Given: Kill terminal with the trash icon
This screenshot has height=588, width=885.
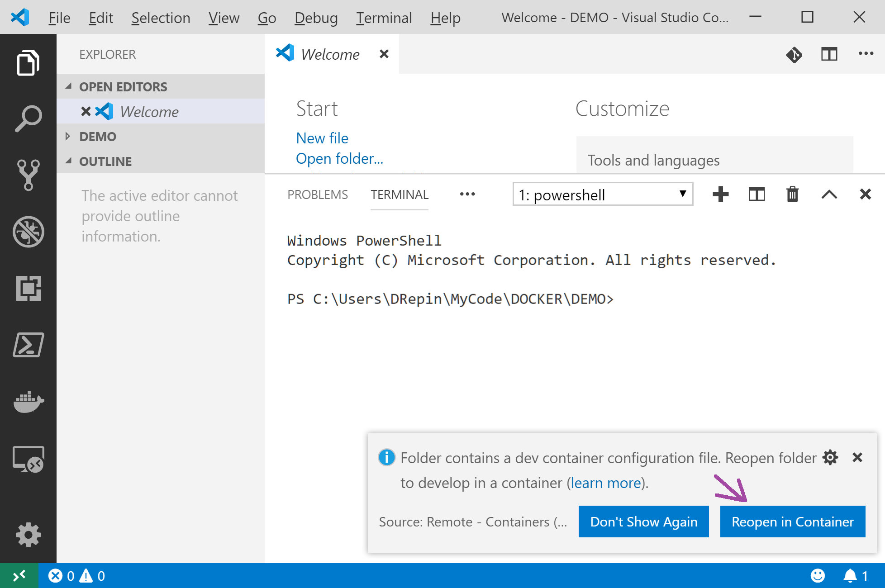Looking at the screenshot, I should (793, 194).
